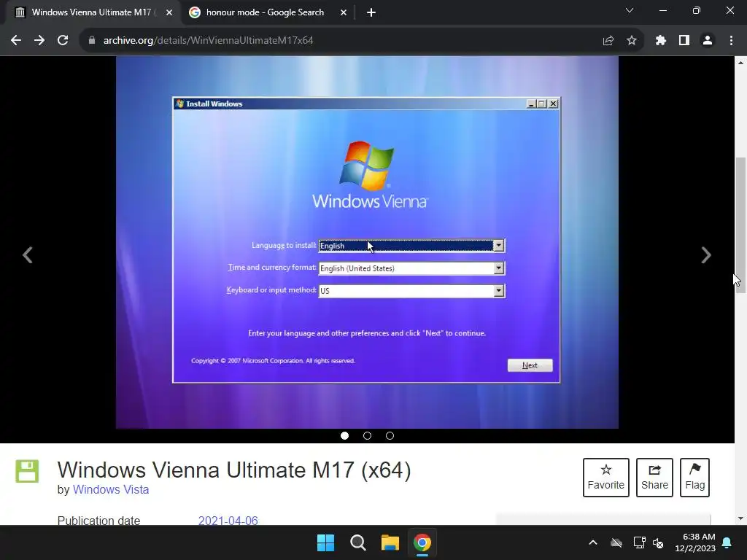Click the scrollbar down arrow
Screen dimensions: 747x560
[740, 518]
